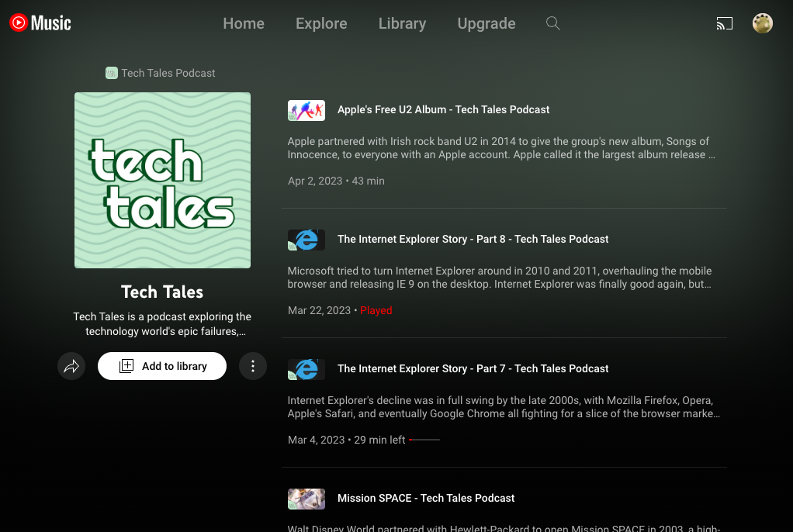Click the YouTube Music logo
793x532 pixels.
coord(40,22)
